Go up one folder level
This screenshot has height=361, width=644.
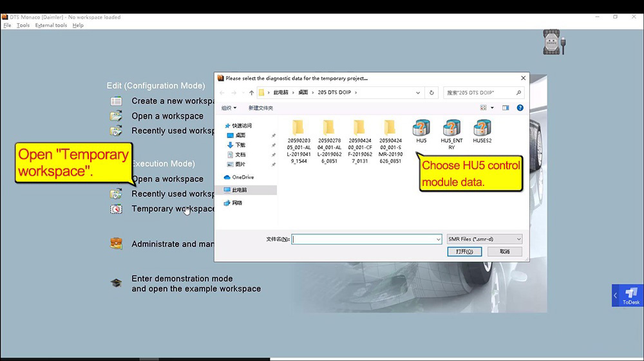251,93
